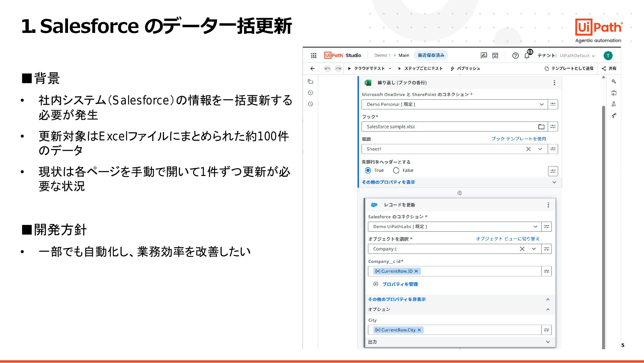Open notifications bell with 93 badge
This screenshot has height=363, width=644.
[x=527, y=55]
